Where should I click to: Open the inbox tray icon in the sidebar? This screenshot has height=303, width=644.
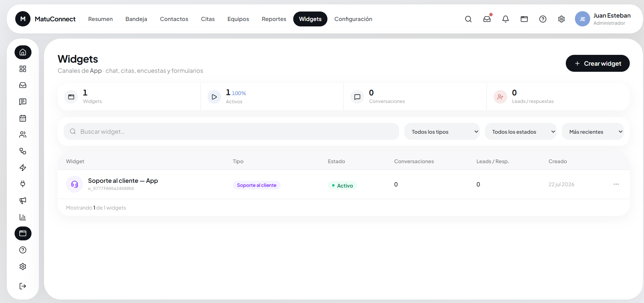(x=23, y=85)
